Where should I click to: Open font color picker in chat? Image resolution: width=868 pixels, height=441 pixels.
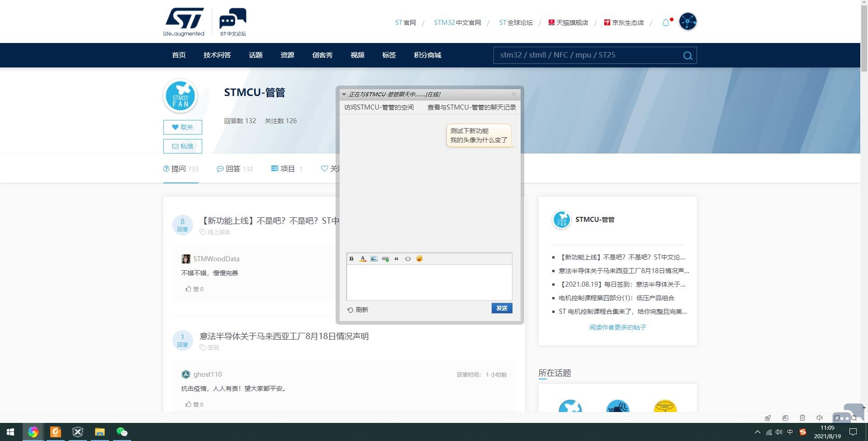pyautogui.click(x=363, y=259)
